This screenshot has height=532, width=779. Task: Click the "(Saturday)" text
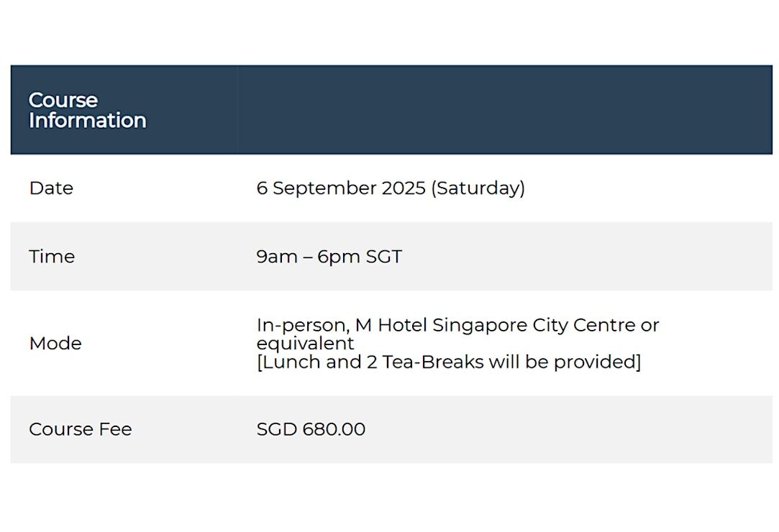[x=478, y=188]
